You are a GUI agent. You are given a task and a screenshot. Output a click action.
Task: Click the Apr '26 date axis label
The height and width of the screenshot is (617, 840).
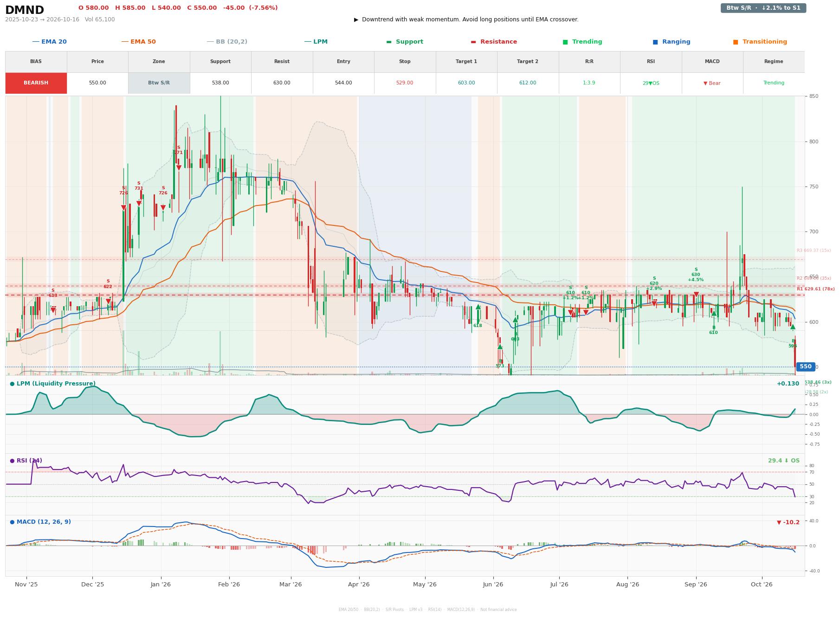359,585
